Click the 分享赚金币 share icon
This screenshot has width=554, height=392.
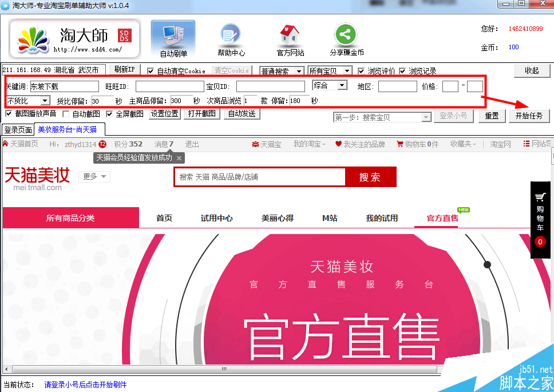pos(346,39)
